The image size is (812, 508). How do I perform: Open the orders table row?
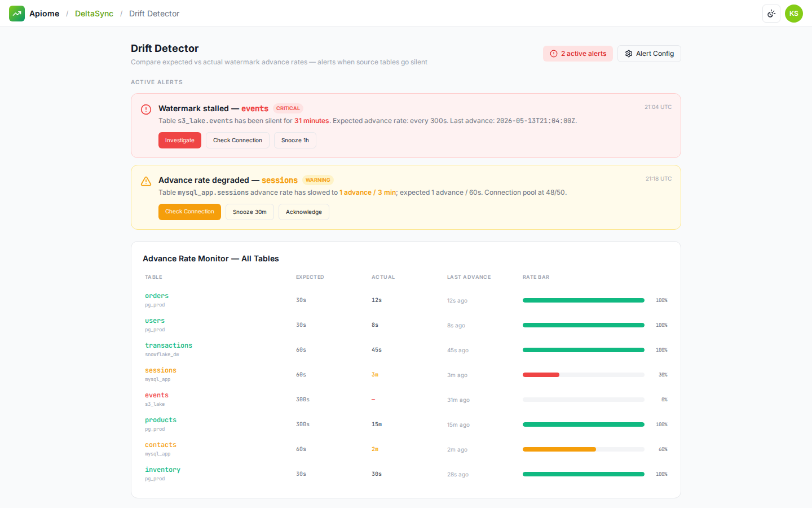click(x=406, y=300)
